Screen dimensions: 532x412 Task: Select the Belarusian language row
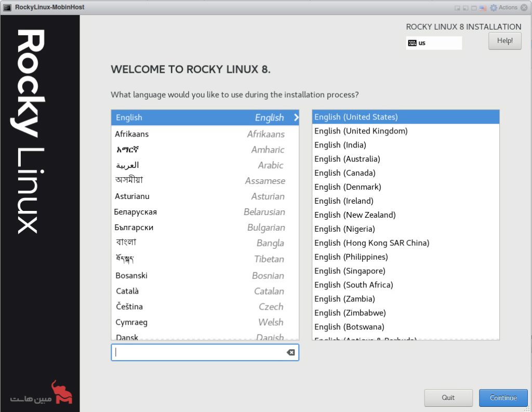click(205, 212)
